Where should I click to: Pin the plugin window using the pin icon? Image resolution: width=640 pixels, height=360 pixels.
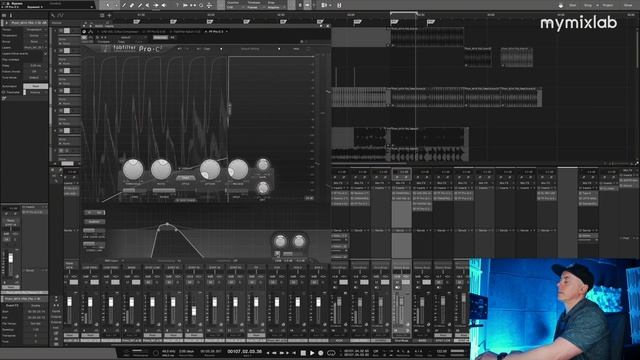point(321,26)
